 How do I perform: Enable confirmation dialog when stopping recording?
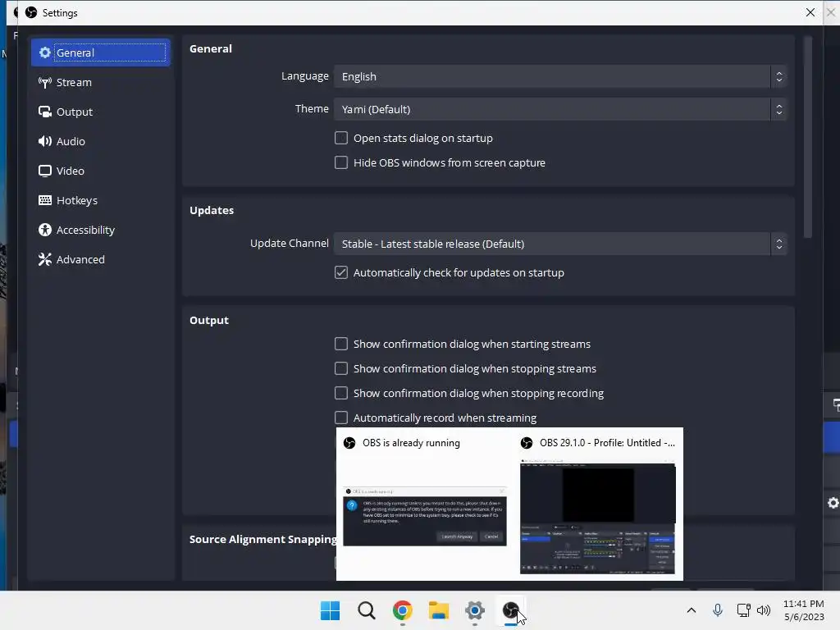coord(341,393)
